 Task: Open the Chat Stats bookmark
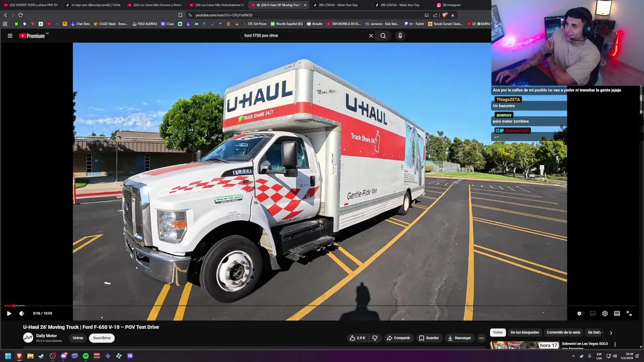point(80,24)
